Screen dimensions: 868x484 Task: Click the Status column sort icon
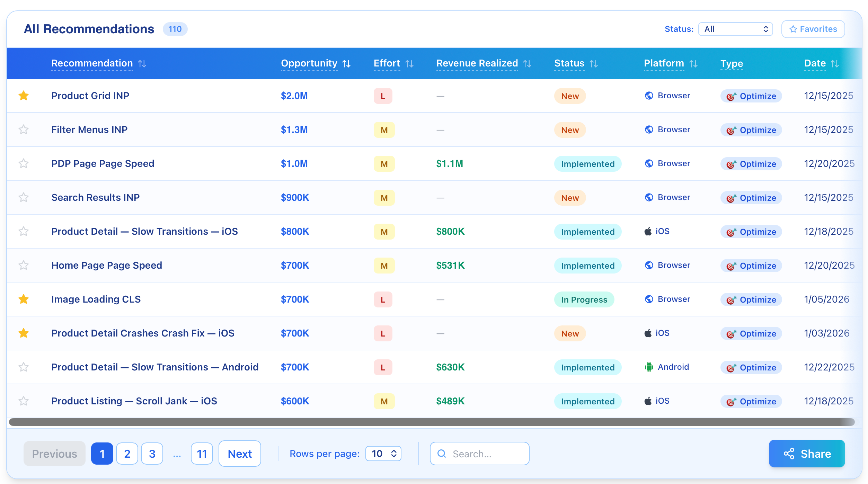594,64
